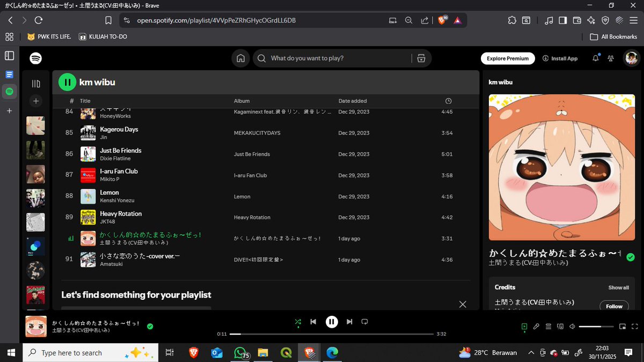Create new playlist with plus icon

pos(36,101)
